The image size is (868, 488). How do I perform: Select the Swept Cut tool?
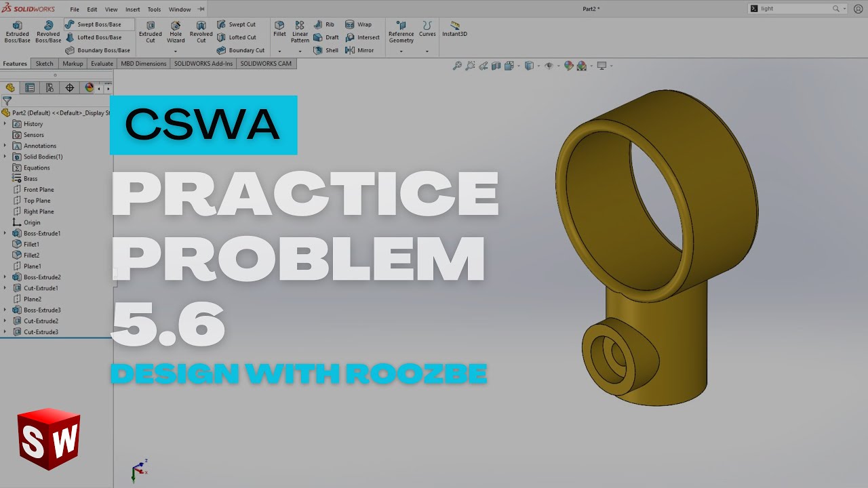(x=236, y=24)
